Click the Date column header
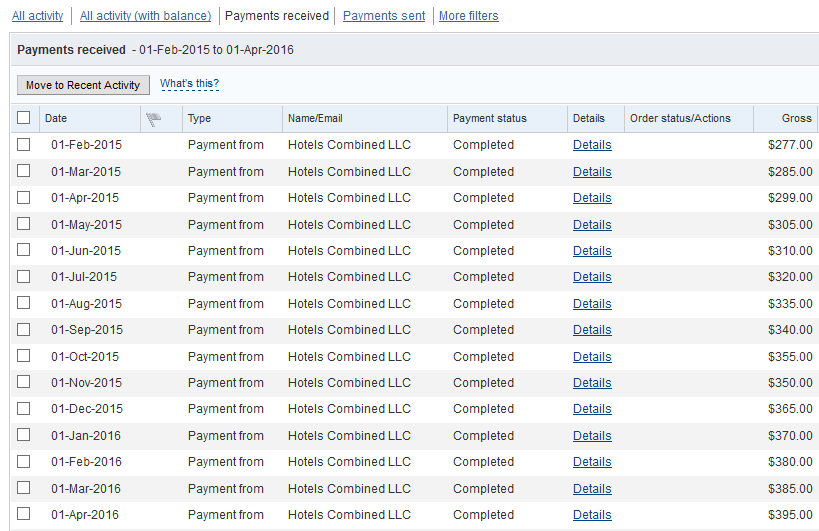The image size is (819, 531). coord(56,119)
